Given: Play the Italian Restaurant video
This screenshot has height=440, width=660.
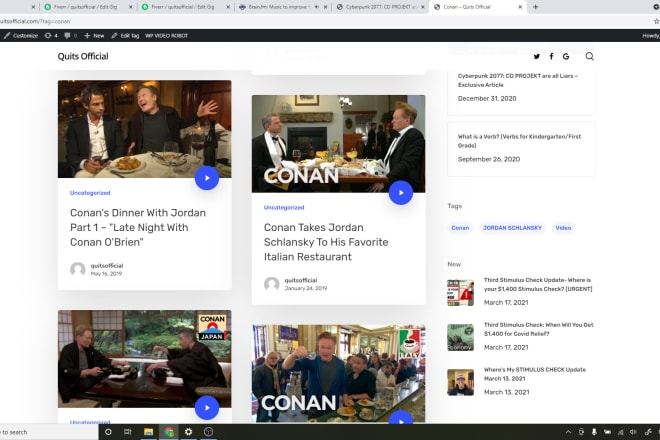Looking at the screenshot, I should (401, 193).
